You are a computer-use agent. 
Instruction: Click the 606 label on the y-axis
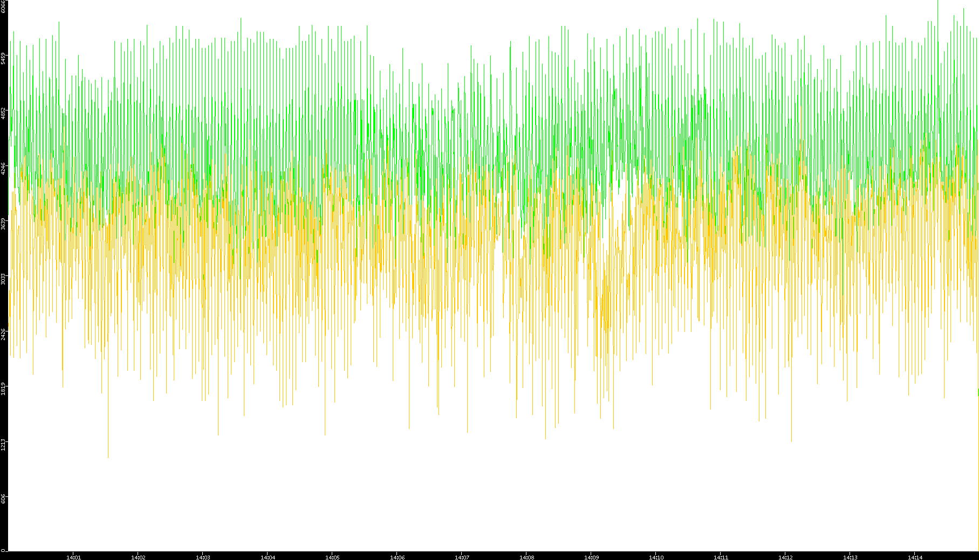pyautogui.click(x=3, y=499)
